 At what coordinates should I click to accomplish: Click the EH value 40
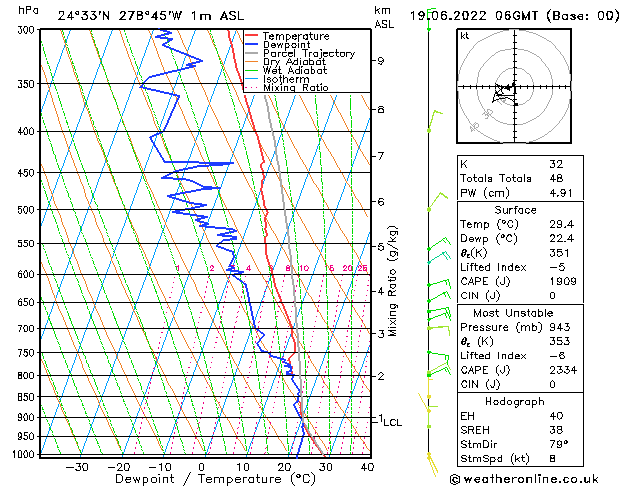point(556,416)
